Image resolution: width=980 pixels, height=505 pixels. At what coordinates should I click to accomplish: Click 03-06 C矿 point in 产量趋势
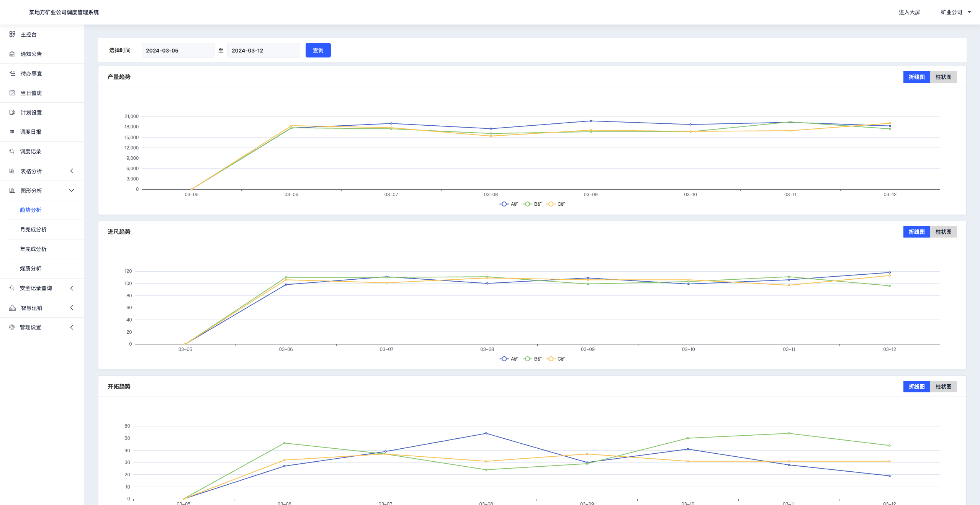coord(291,126)
